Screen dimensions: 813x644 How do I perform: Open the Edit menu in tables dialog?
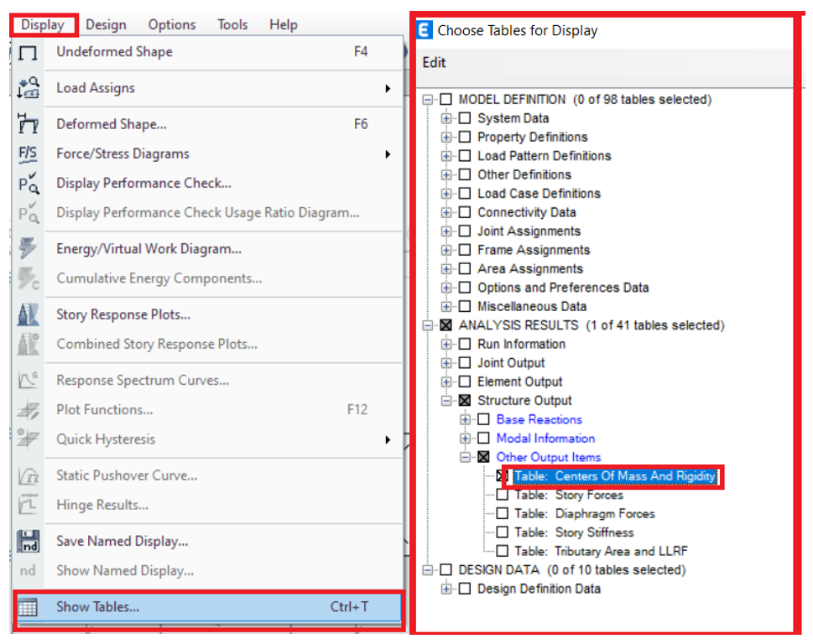434,63
